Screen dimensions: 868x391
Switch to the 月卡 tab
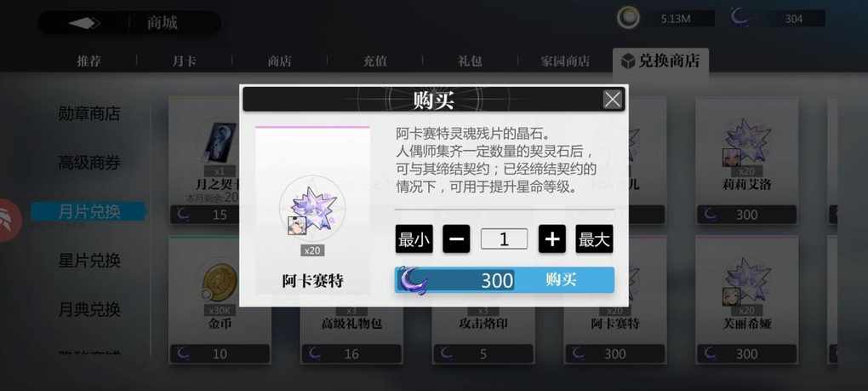pyautogui.click(x=184, y=61)
